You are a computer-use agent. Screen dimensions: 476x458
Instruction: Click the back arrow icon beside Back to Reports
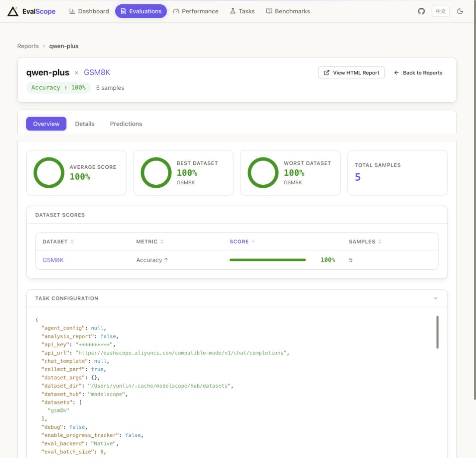pyautogui.click(x=396, y=73)
